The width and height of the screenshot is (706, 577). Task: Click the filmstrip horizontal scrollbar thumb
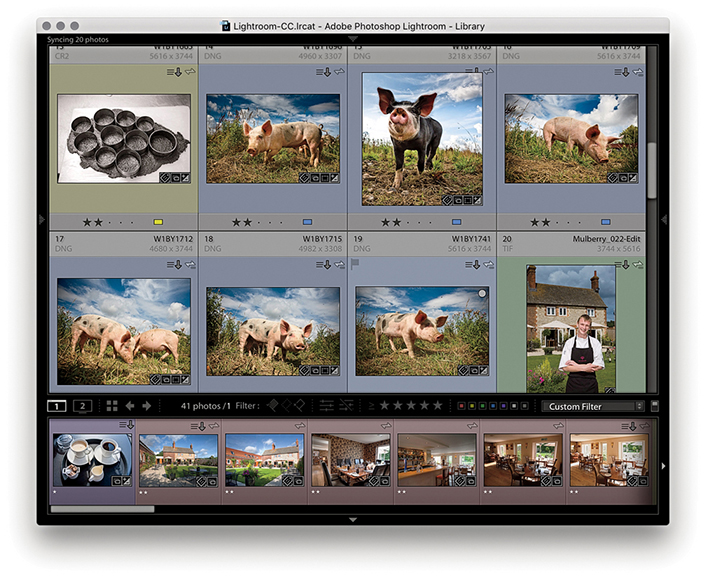pos(103,509)
